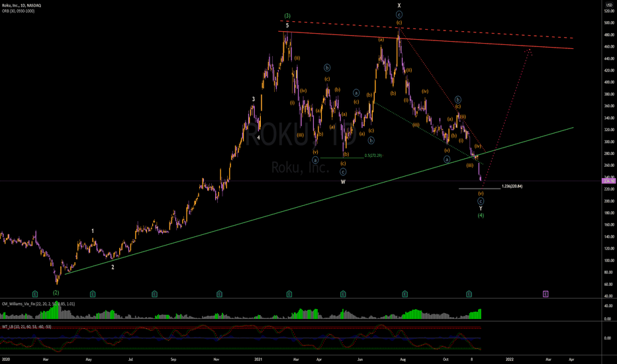Click the 500.00 price axis label

coord(609,23)
